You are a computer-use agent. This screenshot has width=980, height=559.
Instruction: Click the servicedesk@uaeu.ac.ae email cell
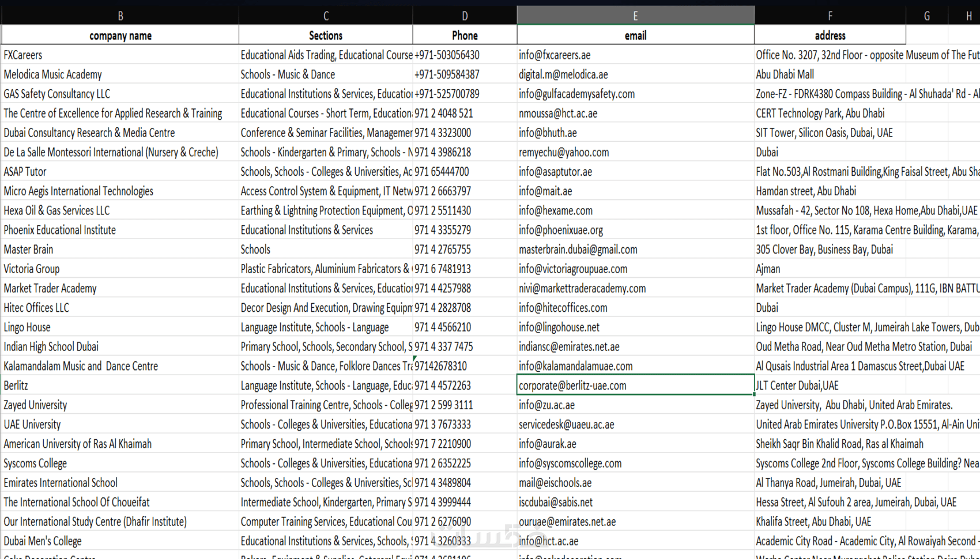pos(635,424)
